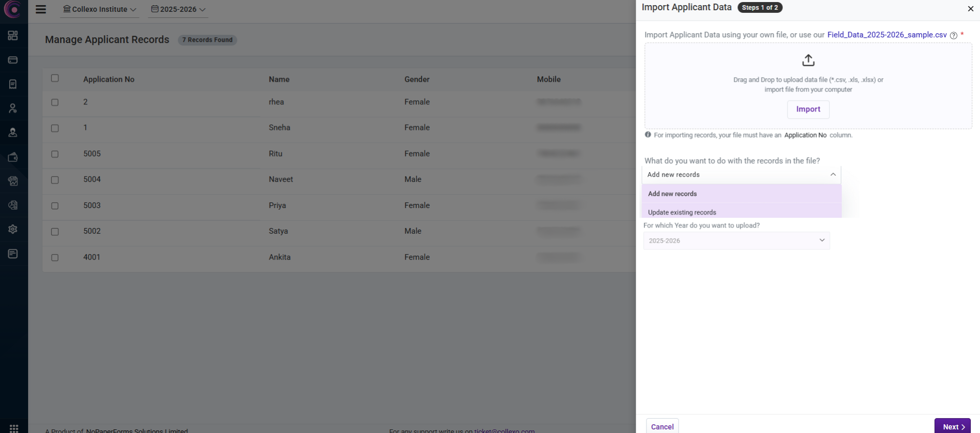Open the receipt icon in sidebar
980x433 pixels.
point(13,84)
